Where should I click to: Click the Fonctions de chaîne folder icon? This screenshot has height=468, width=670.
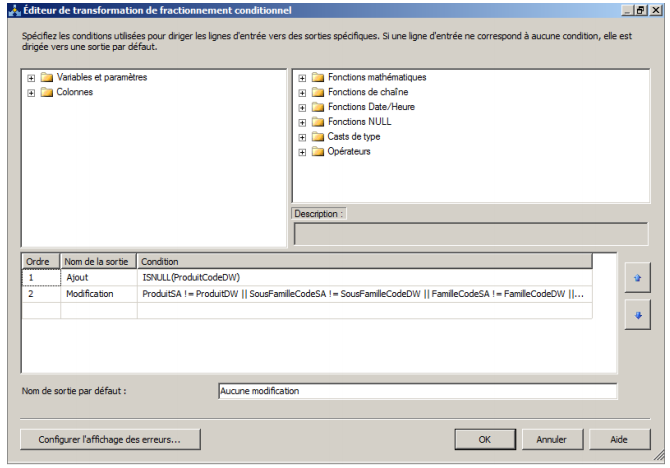[318, 93]
